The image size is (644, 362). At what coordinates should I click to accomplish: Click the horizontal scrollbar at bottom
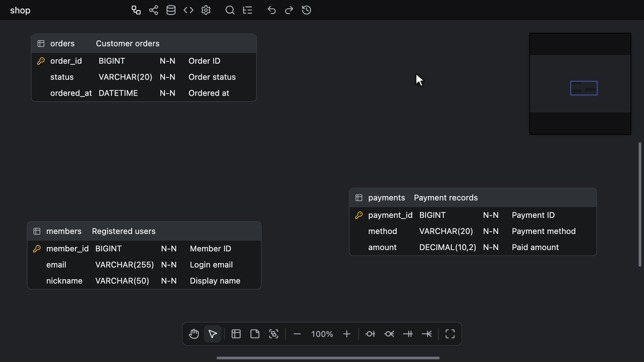pyautogui.click(x=328, y=358)
